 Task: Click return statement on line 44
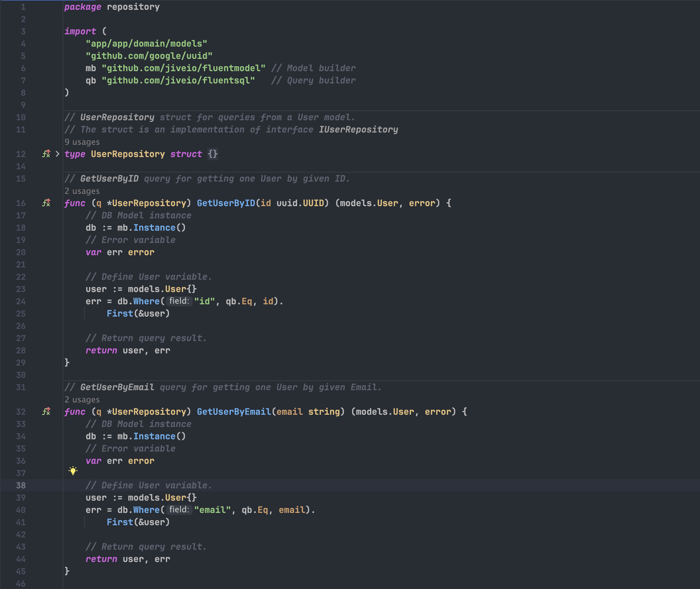(128, 559)
